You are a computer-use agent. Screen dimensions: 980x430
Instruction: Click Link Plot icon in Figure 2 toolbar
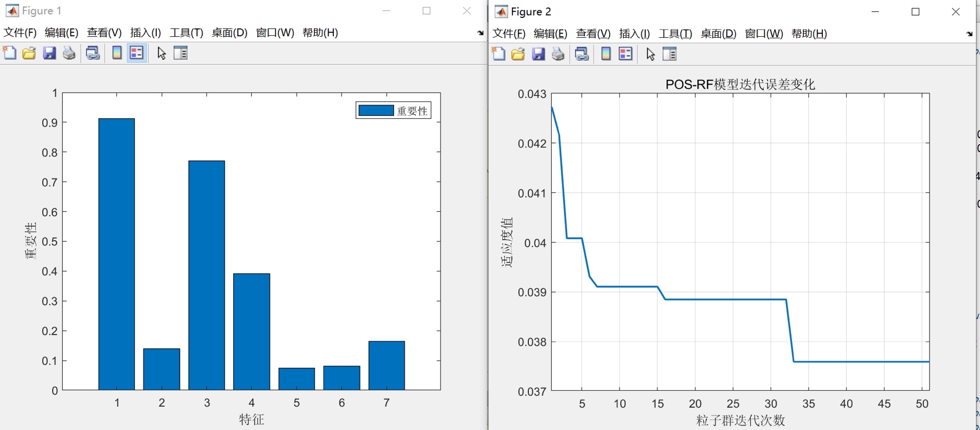(x=581, y=54)
